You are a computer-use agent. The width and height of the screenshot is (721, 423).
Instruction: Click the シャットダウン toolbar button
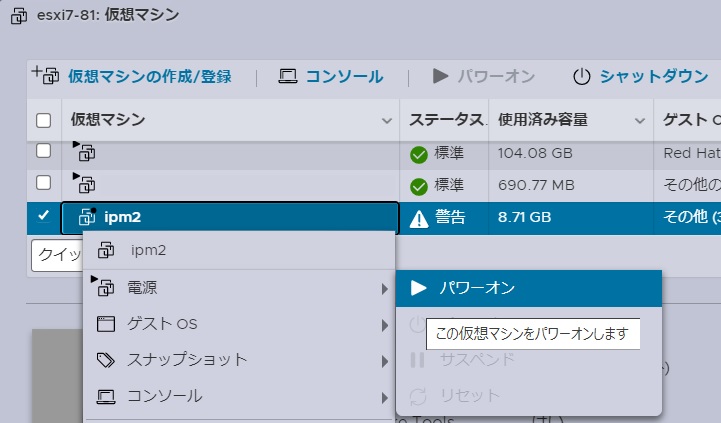[x=654, y=76]
